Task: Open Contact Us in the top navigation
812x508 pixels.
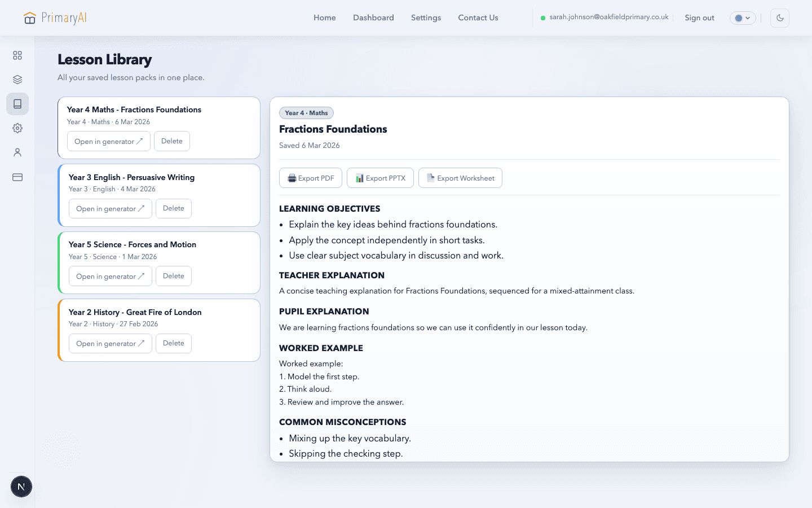Action: tap(478, 17)
